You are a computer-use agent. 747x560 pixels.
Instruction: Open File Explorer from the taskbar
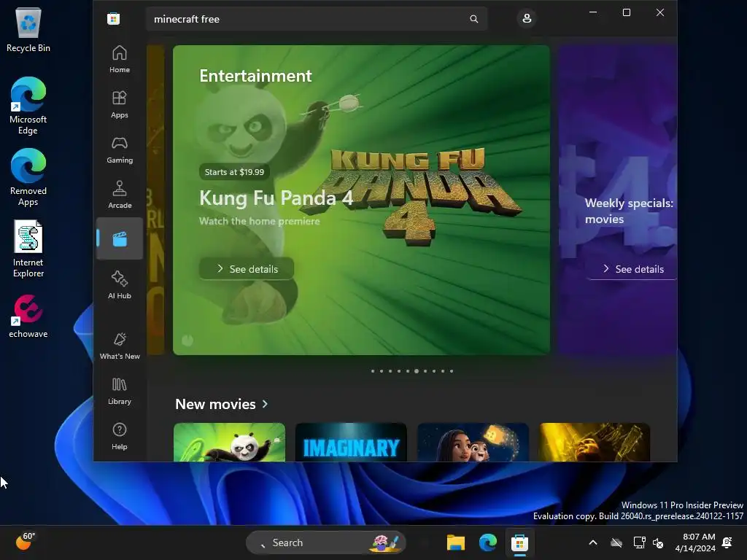[x=455, y=542]
